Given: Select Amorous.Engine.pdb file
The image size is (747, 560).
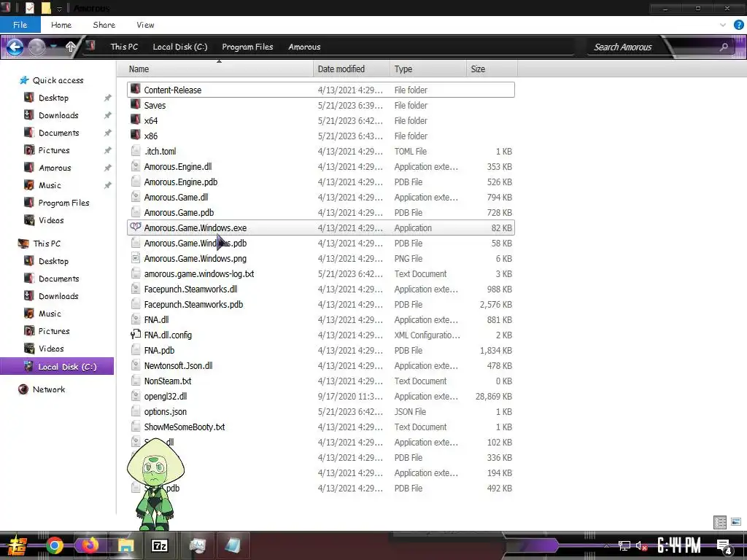Looking at the screenshot, I should (x=321, y=182).
